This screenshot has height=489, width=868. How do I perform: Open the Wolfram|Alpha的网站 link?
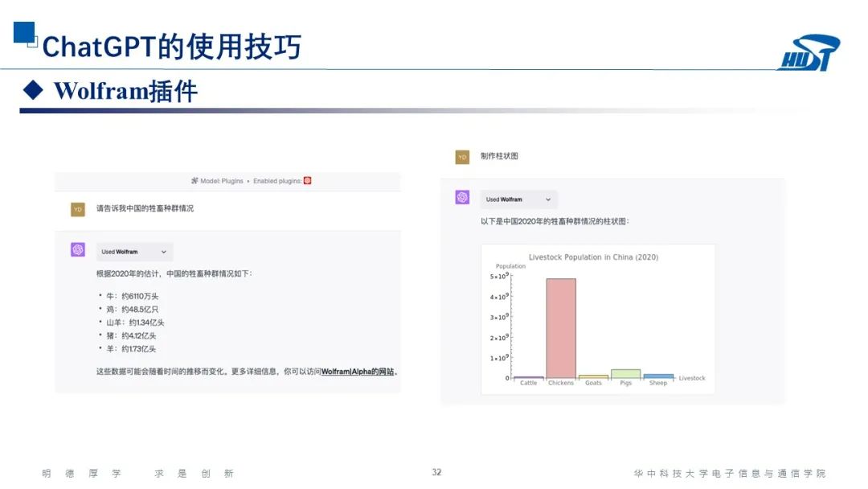(358, 372)
